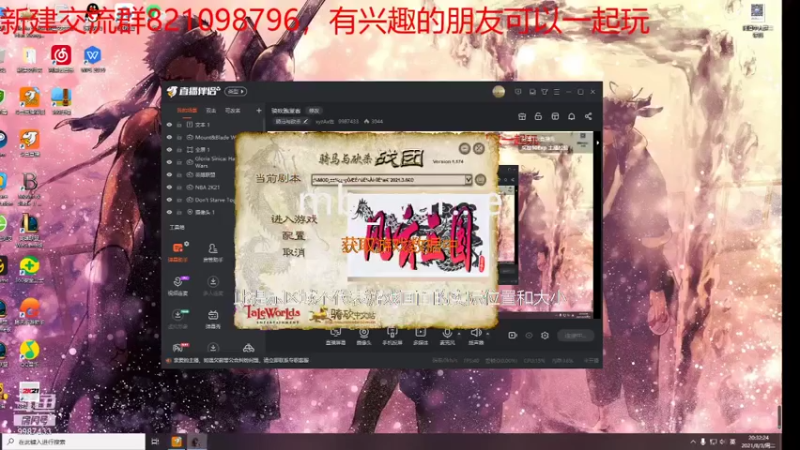This screenshot has width=800, height=450.
Task: Open the feedback icon next to avatar
Action: [518, 92]
